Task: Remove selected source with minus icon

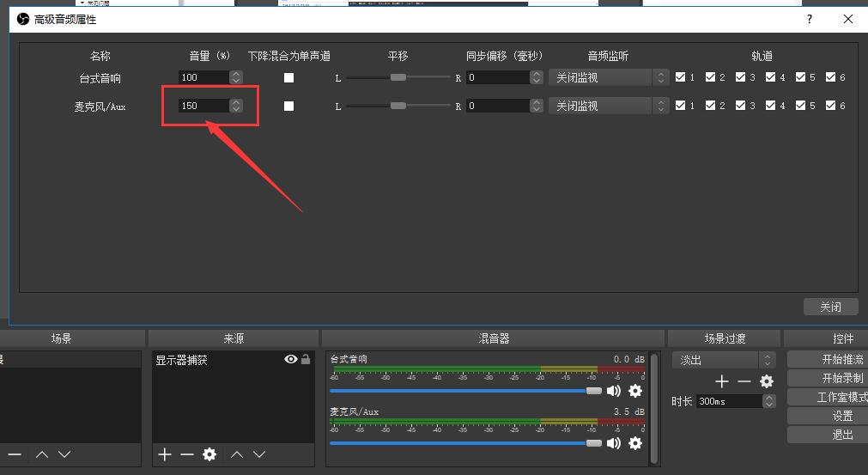Action: [x=187, y=454]
